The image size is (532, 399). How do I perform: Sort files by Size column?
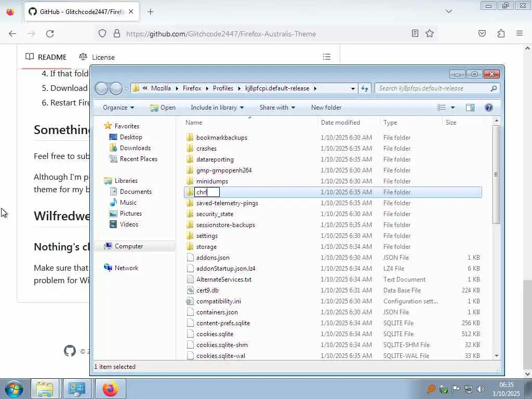(x=451, y=123)
